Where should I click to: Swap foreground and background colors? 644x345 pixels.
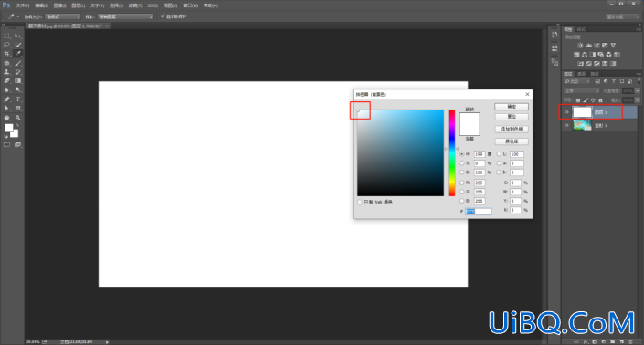click(16, 126)
